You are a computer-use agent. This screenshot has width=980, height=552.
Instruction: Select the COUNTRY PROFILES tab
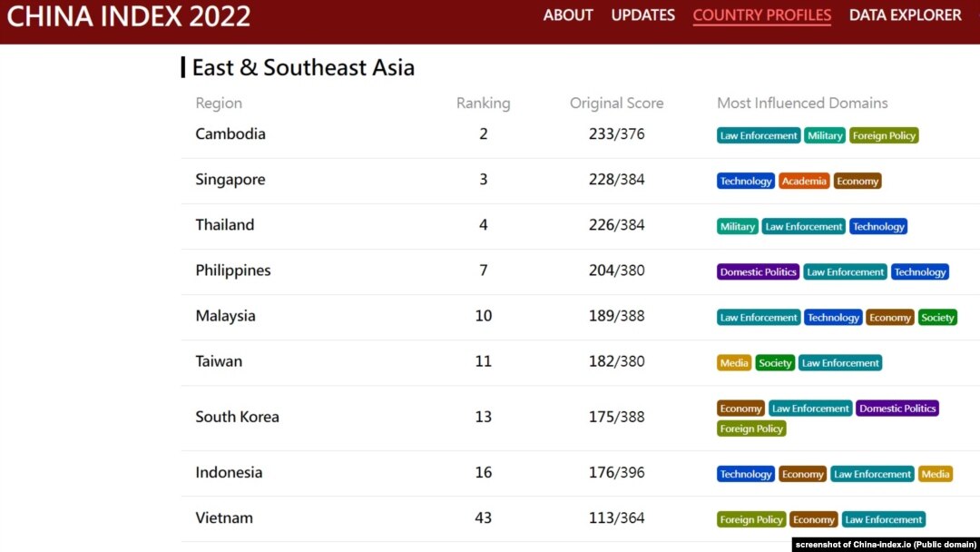coord(762,15)
